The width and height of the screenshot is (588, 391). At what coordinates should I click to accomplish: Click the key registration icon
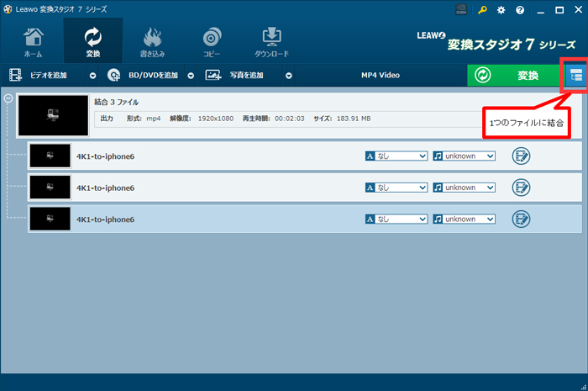coord(482,11)
